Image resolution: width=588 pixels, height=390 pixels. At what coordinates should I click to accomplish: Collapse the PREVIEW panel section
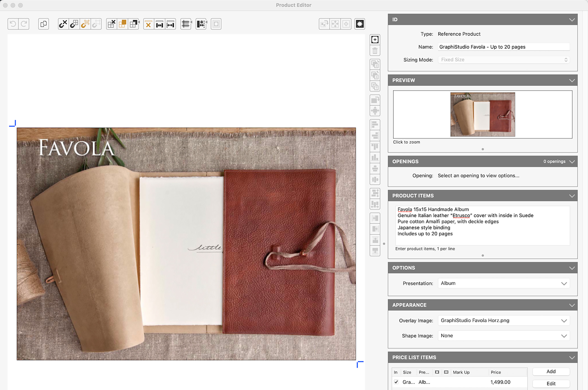click(x=572, y=80)
